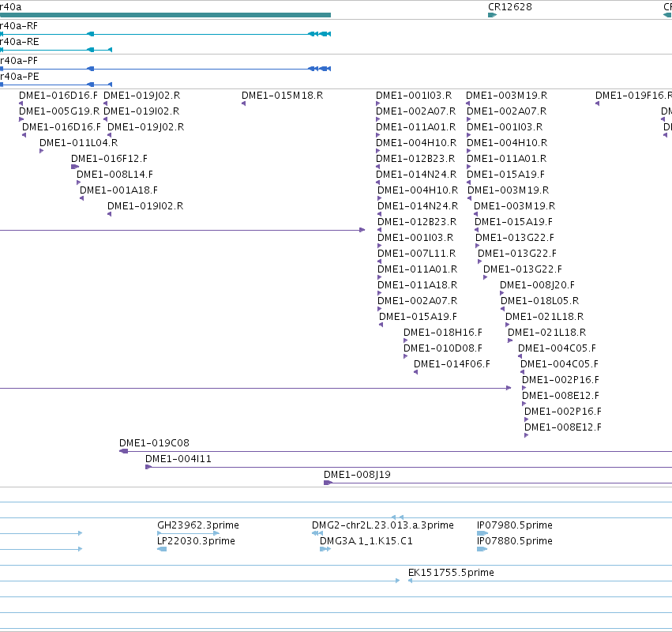
Task: Click the DME1-014F06.F arrow glyph
Action: (415, 372)
